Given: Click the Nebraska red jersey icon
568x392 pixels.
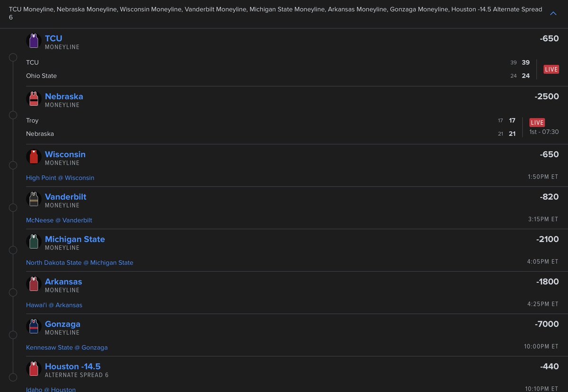Looking at the screenshot, I should coord(34,99).
